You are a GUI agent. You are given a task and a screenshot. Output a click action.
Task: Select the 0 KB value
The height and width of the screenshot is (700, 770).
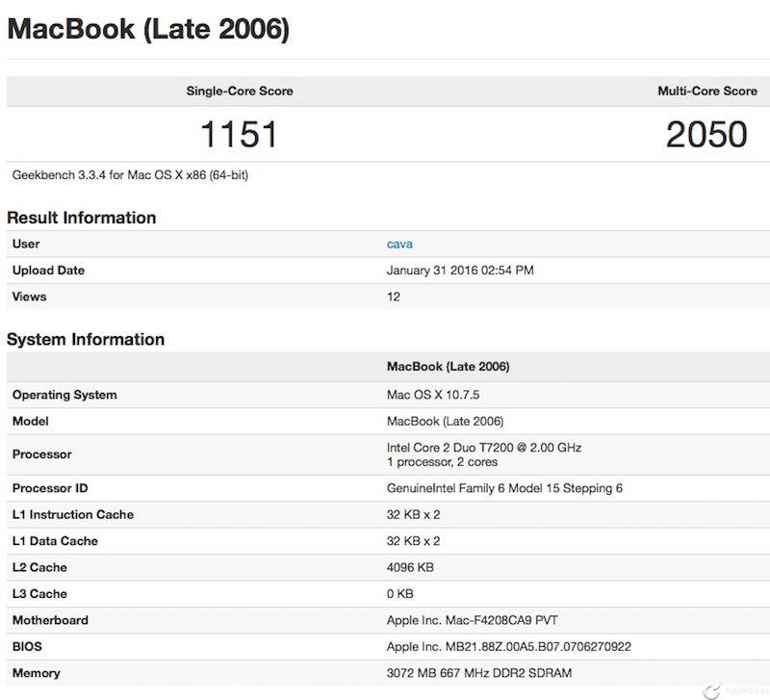399,594
